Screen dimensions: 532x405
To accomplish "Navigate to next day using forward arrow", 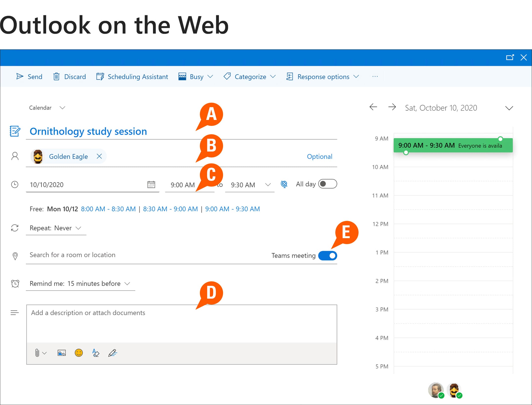I will [x=392, y=107].
